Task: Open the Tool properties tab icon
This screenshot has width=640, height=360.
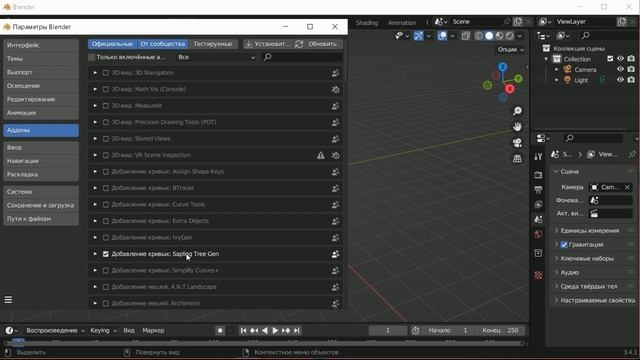Action: (538, 156)
